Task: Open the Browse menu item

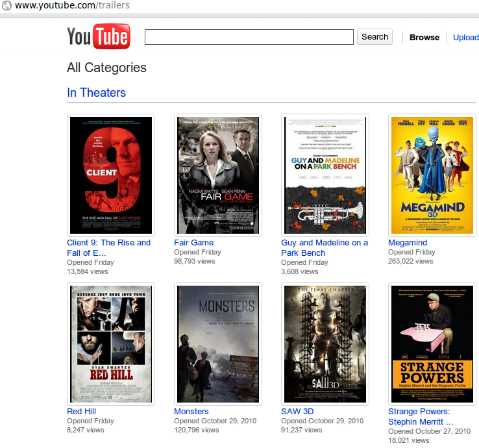Action: point(424,38)
